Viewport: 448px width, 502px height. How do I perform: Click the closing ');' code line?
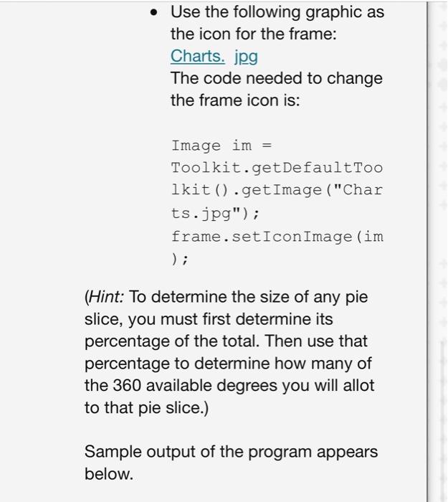(x=180, y=259)
